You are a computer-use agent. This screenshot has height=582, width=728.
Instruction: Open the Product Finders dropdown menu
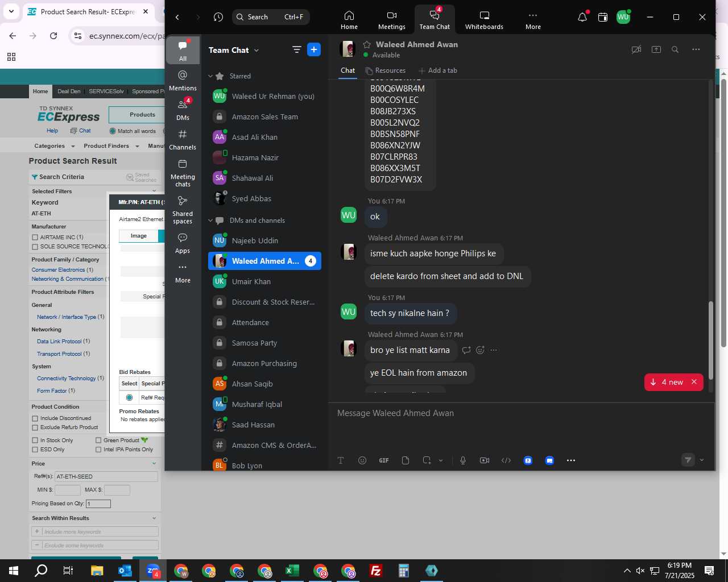pos(111,146)
